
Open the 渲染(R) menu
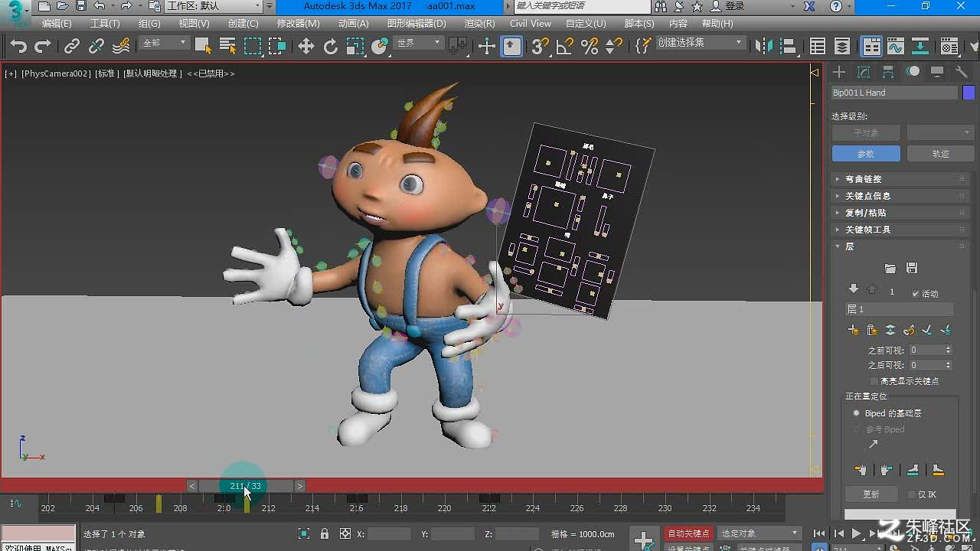(479, 24)
